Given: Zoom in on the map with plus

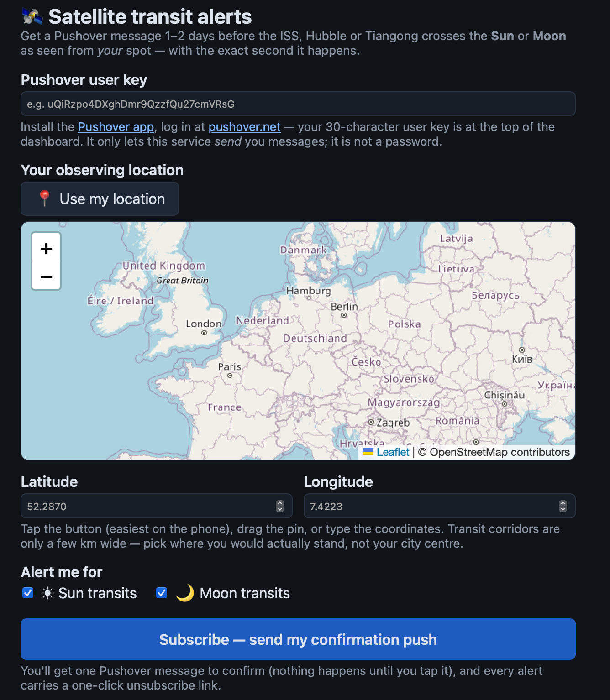Looking at the screenshot, I should pyautogui.click(x=46, y=248).
